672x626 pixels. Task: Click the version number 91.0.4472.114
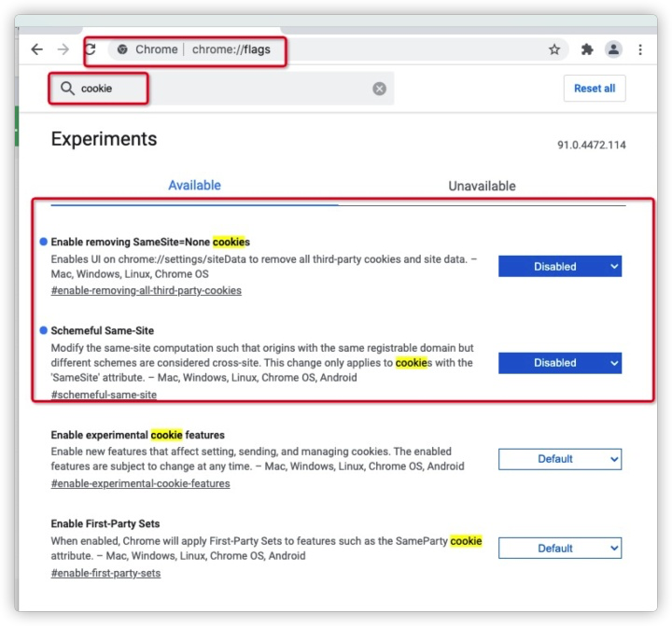[592, 145]
